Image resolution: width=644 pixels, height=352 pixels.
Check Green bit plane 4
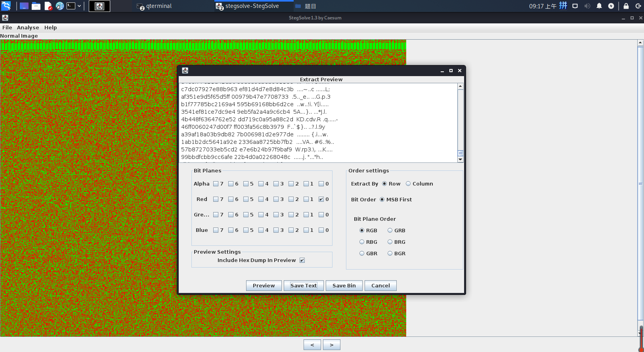[261, 215]
